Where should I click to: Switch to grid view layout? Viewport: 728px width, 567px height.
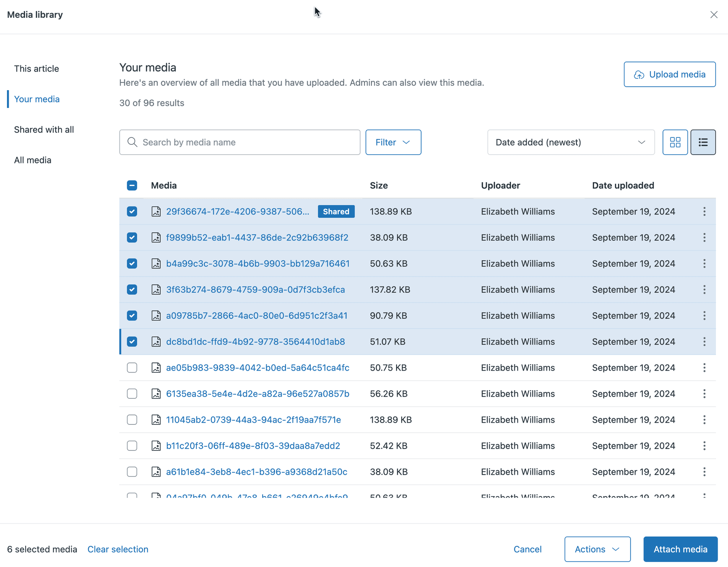tap(675, 142)
